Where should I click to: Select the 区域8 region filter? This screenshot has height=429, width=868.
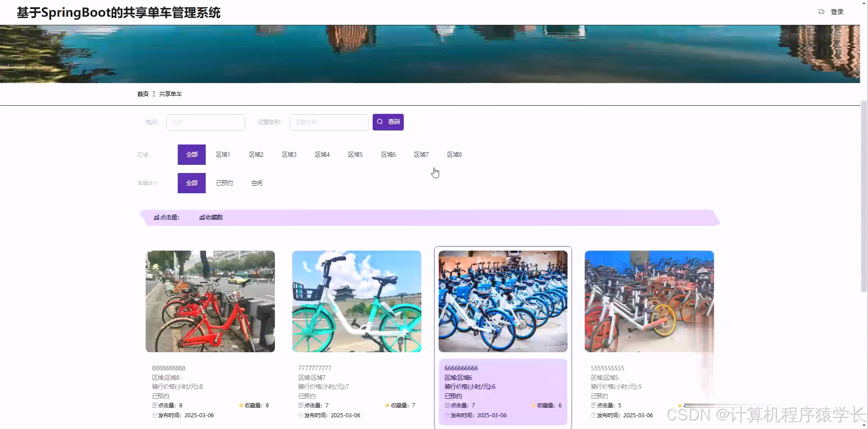(x=454, y=154)
